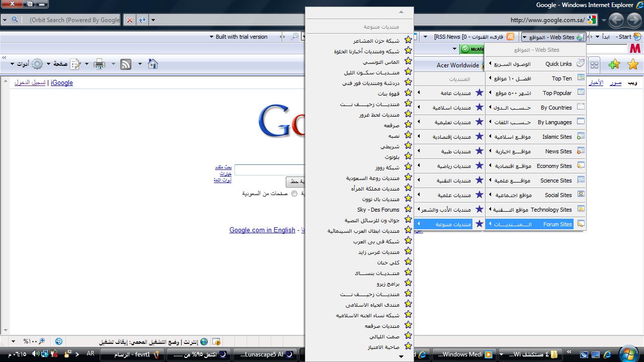Open the Built with trial version dropdown
644x362 pixels.
[211, 37]
